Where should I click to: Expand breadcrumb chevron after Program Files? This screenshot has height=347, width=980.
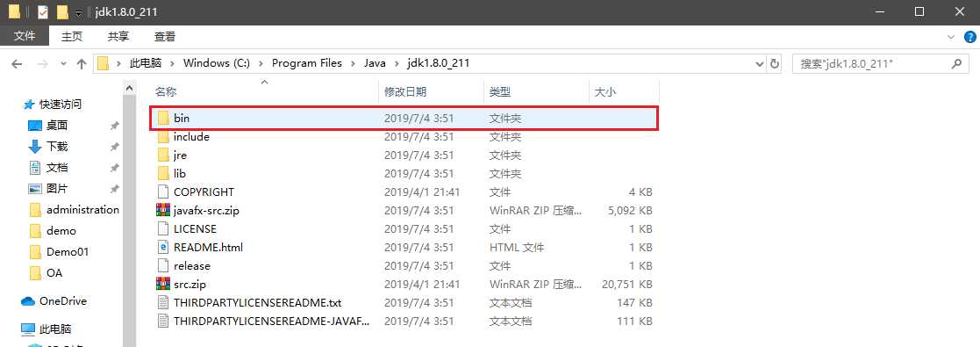coord(353,63)
